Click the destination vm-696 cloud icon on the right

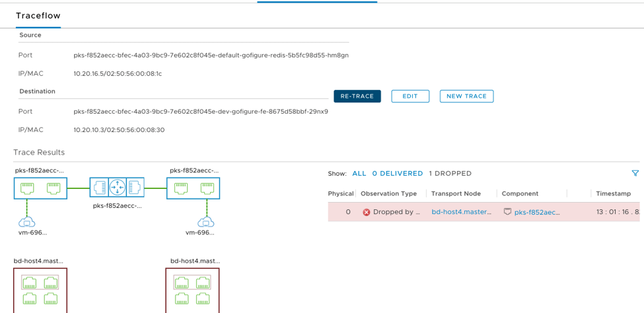(x=206, y=221)
